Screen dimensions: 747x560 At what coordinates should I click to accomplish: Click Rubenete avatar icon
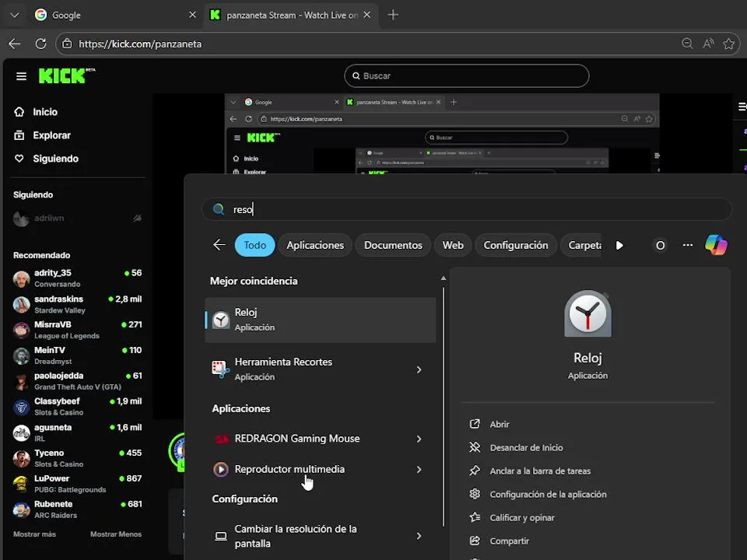pos(22,509)
